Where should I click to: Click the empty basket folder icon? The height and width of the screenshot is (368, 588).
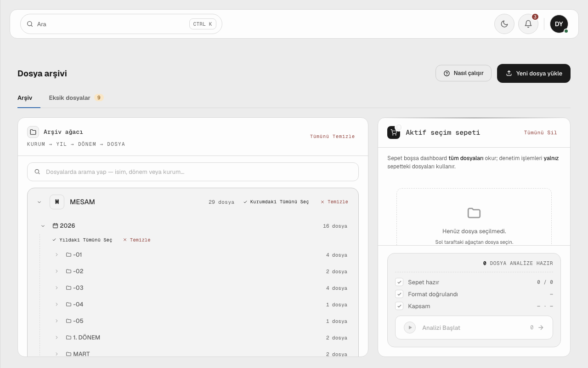pos(474,213)
